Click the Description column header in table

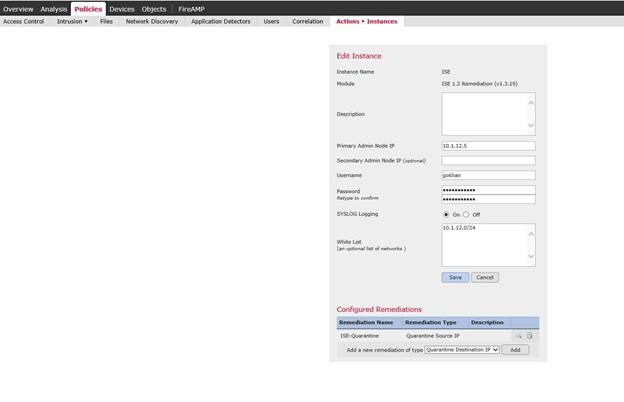pyautogui.click(x=487, y=322)
